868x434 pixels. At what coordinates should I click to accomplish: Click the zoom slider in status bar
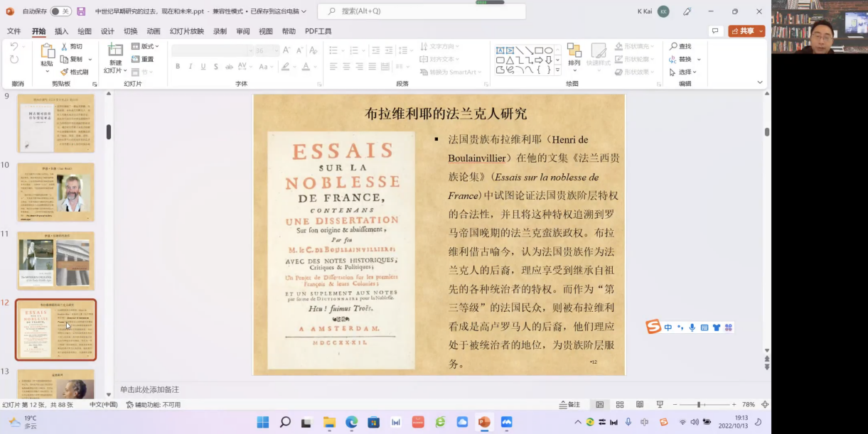click(x=699, y=404)
